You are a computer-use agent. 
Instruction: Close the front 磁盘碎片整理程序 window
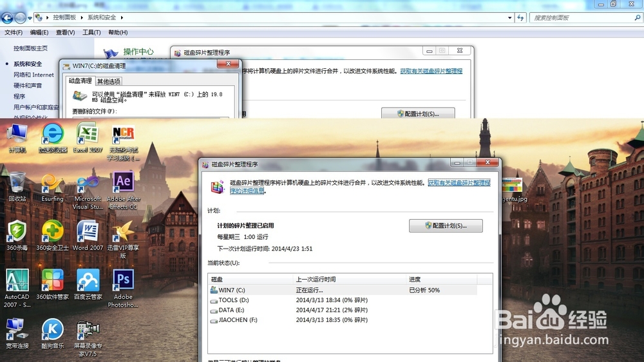click(x=488, y=162)
